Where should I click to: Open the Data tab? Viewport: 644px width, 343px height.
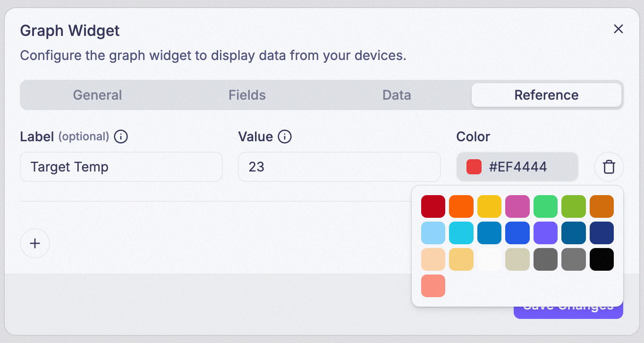tap(397, 95)
